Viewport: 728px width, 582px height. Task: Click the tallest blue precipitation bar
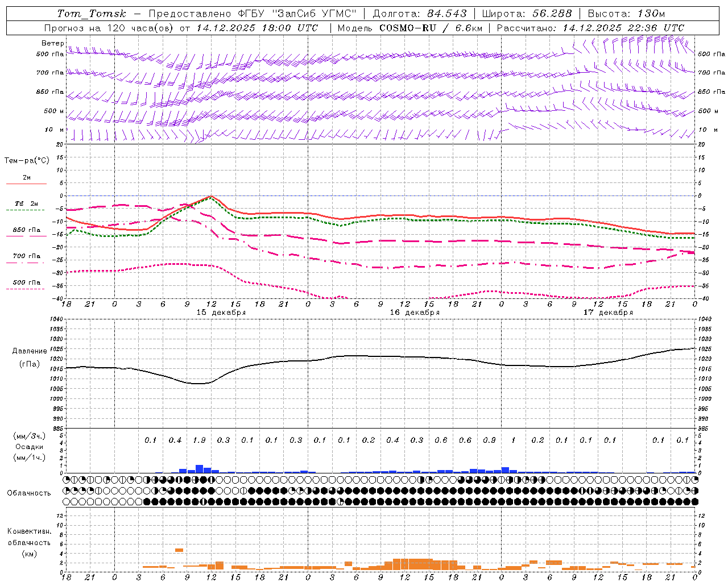[199, 469]
